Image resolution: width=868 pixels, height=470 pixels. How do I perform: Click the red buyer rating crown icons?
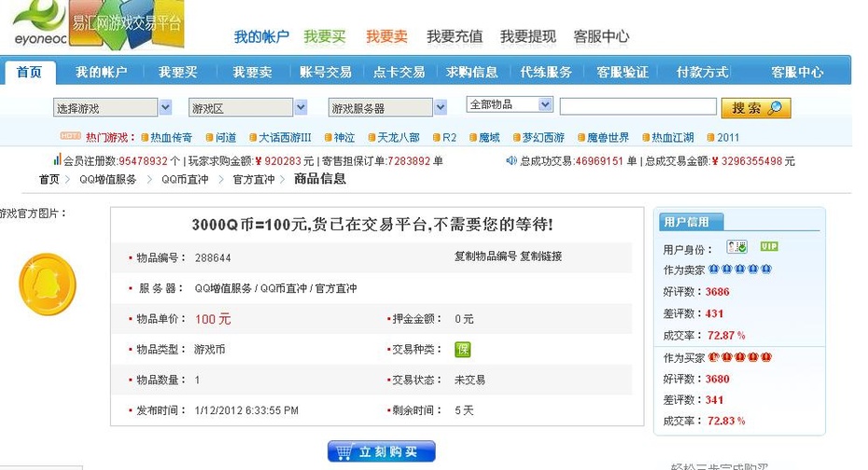tap(740, 357)
